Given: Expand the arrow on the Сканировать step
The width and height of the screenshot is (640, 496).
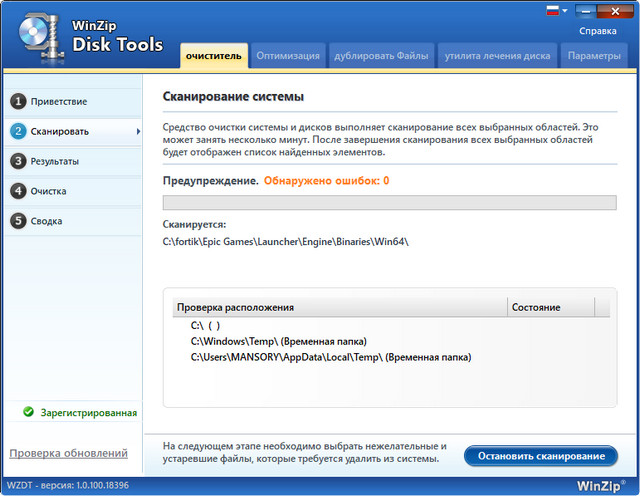Looking at the screenshot, I should pyautogui.click(x=138, y=131).
